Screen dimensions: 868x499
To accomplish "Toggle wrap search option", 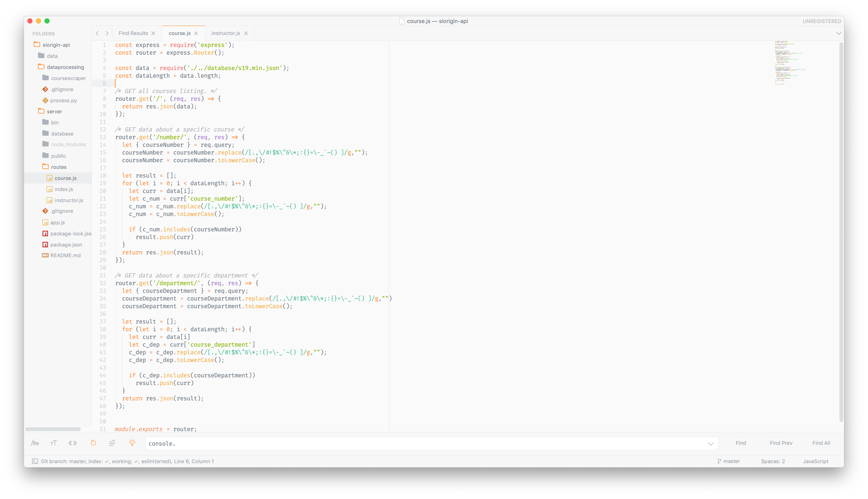I will tap(93, 443).
